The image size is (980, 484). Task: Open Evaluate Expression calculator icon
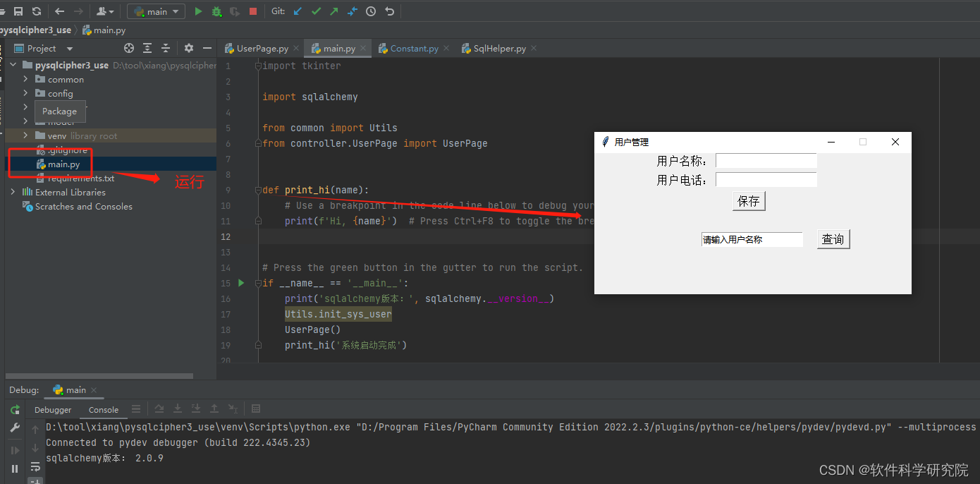coord(256,409)
